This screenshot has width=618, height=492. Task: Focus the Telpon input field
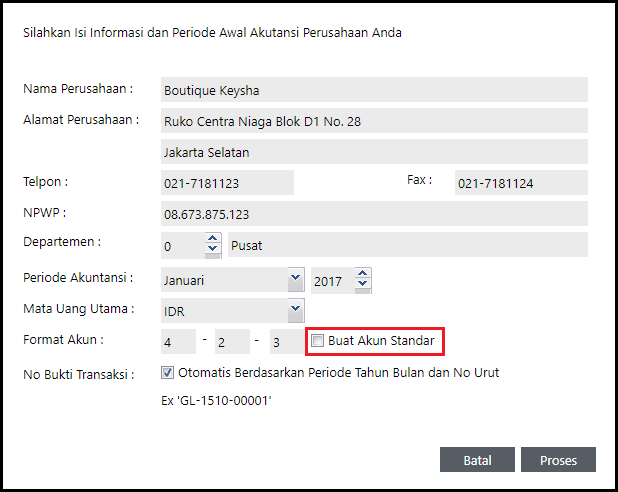coord(227,184)
